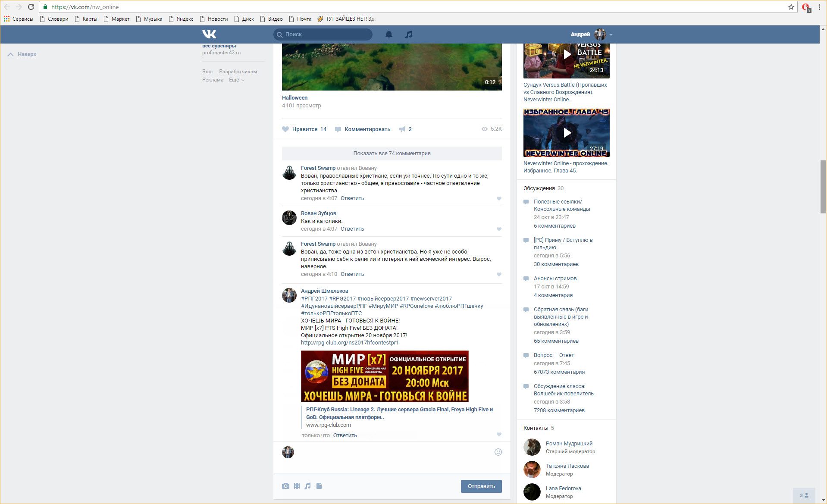
Task: Click the page vertical scrollbar thumb
Action: [823, 187]
